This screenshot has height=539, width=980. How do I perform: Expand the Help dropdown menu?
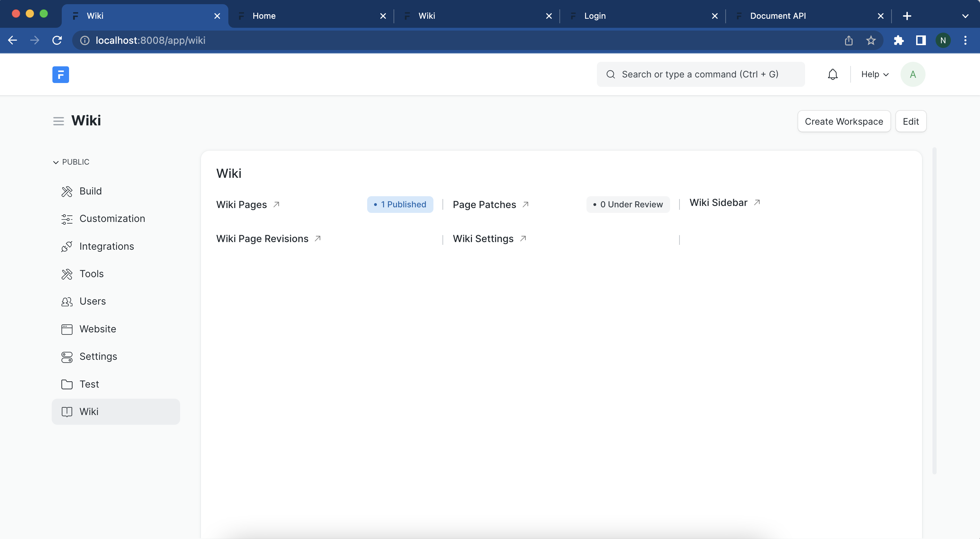(x=874, y=74)
